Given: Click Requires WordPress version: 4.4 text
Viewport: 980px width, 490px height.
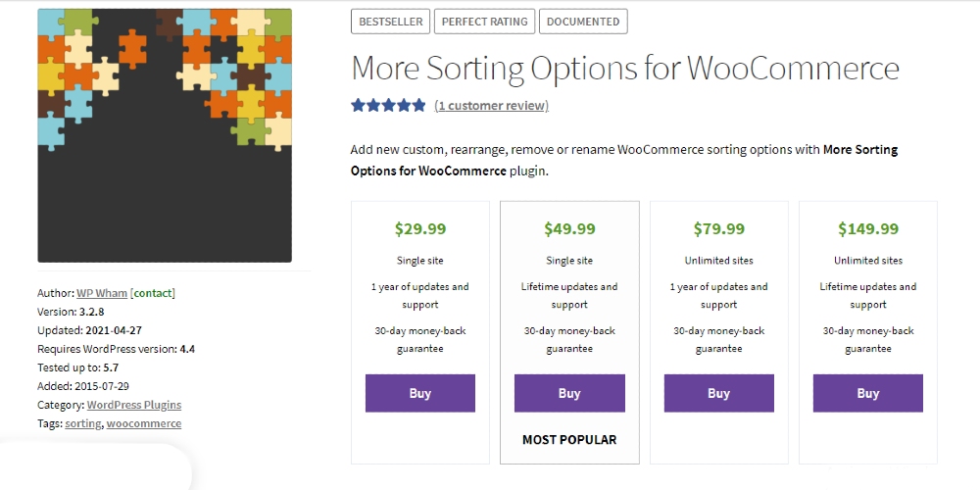Looking at the screenshot, I should pos(117,349).
